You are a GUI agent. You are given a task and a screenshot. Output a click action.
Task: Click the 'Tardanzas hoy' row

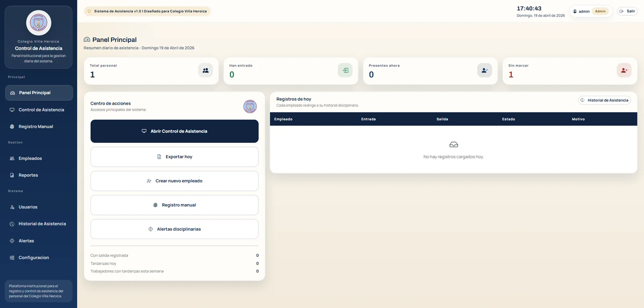(x=174, y=263)
